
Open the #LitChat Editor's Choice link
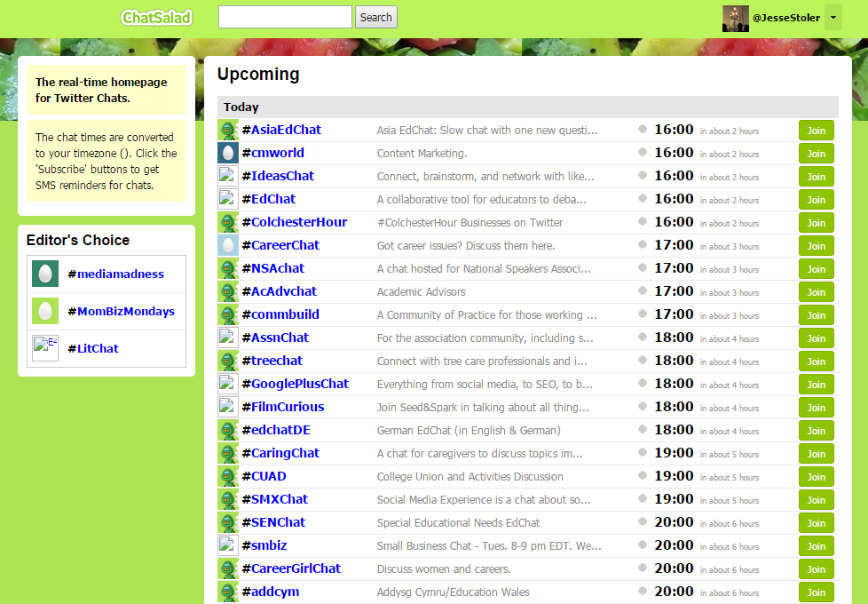[93, 348]
